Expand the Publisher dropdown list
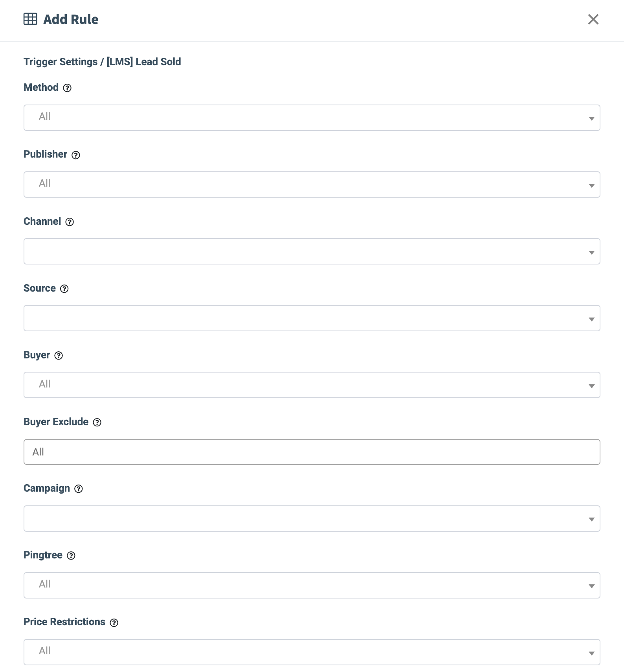The height and width of the screenshot is (672, 624). 312,184
